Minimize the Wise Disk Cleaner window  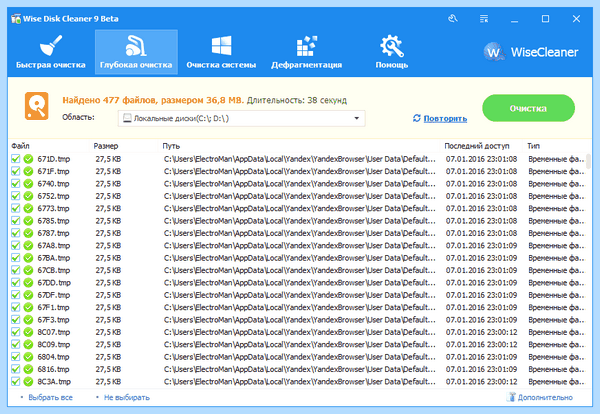[x=515, y=19]
